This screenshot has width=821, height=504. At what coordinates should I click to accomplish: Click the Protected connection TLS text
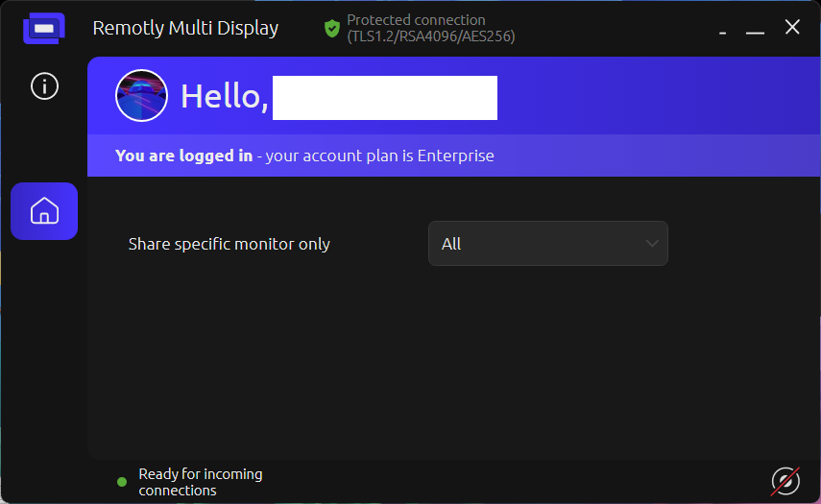tap(431, 28)
